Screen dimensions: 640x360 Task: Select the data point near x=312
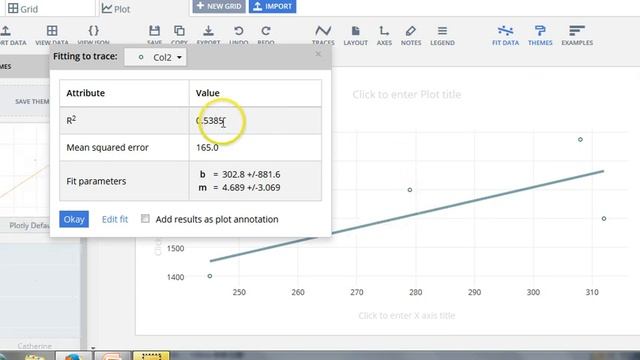(604, 219)
